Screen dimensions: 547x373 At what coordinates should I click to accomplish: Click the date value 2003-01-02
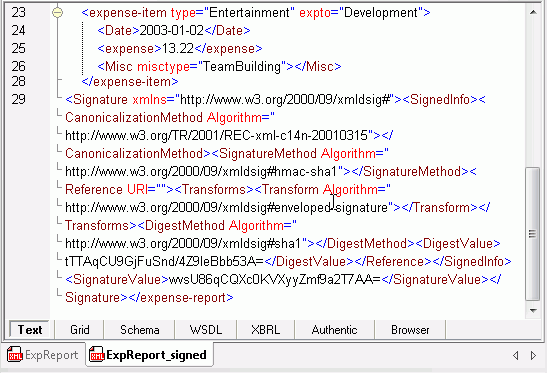pyautogui.click(x=172, y=31)
